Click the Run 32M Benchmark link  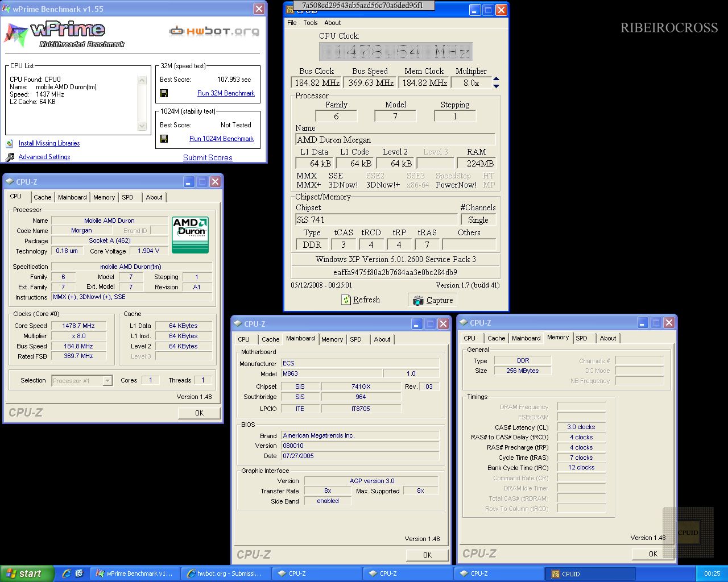point(226,93)
